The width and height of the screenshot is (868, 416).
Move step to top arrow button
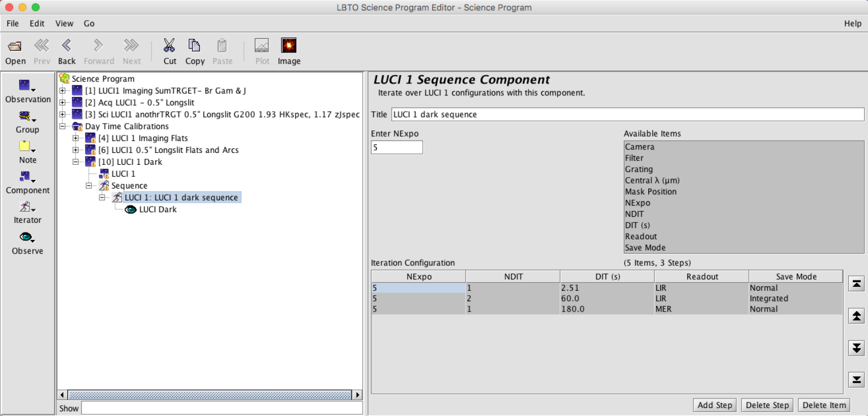[x=857, y=284]
